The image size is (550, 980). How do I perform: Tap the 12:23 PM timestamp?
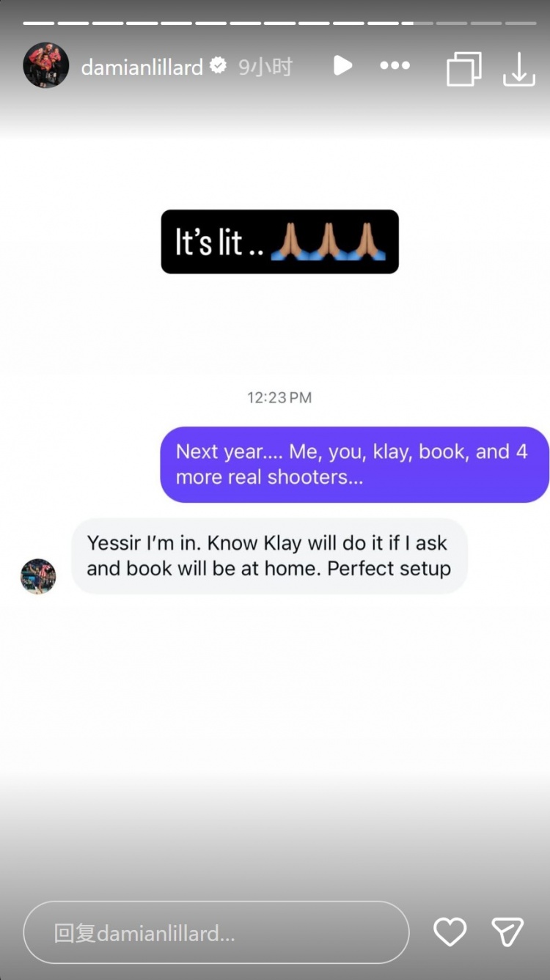point(279,397)
